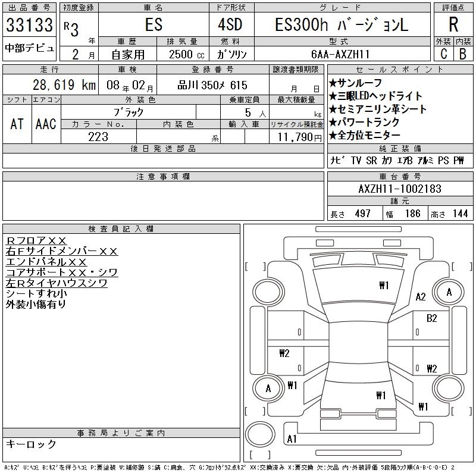The width and height of the screenshot is (476, 476).
Task: Select the コアサポート××・シワ inspector note
Action: pyautogui.click(x=61, y=273)
